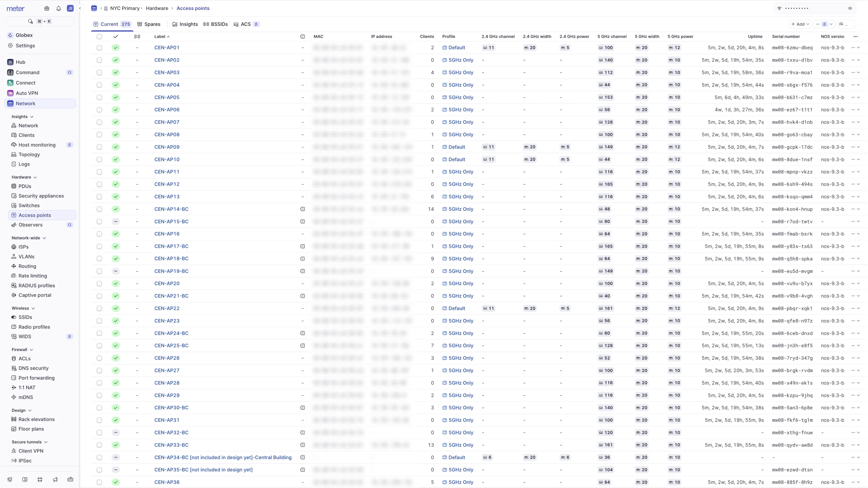Toggle the eye icon to show password

[x=850, y=8]
